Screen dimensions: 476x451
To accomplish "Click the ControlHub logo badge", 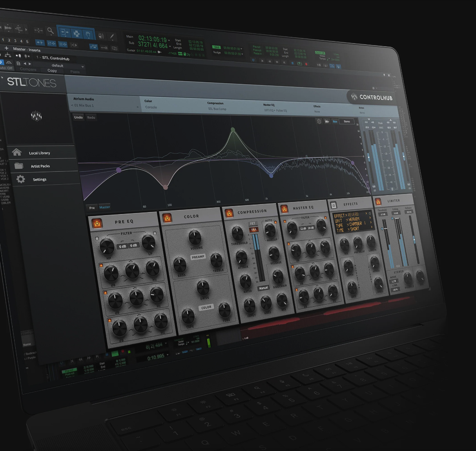I will [x=371, y=97].
